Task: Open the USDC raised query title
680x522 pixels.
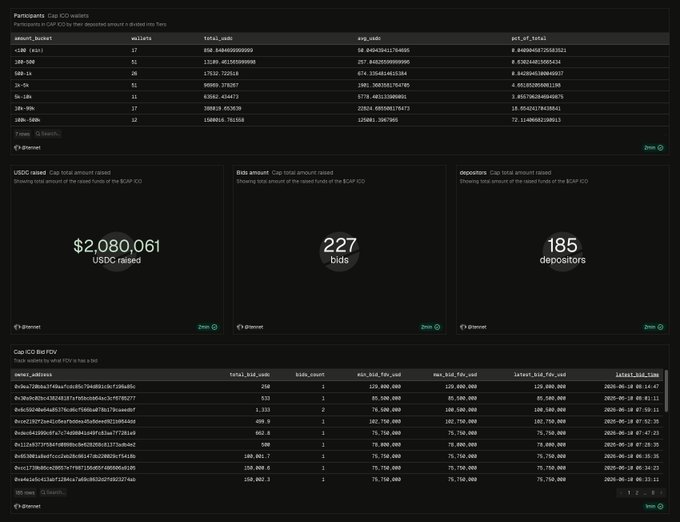Action: [29, 173]
